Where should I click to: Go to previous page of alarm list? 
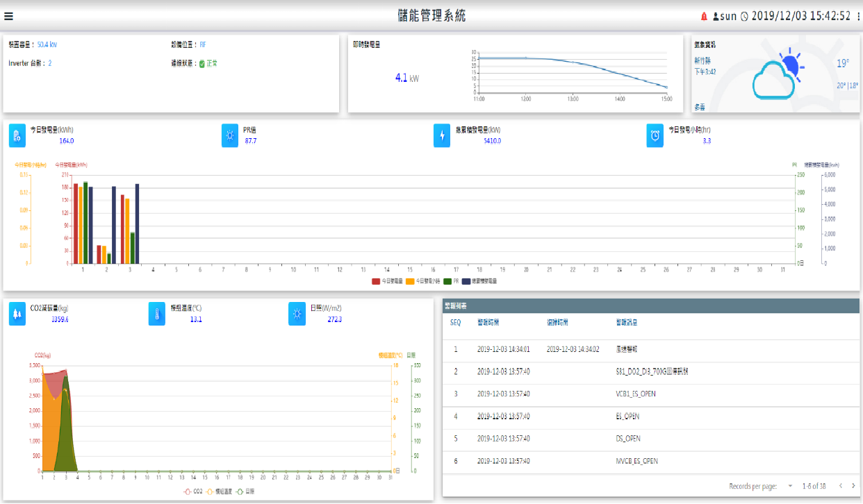point(840,486)
